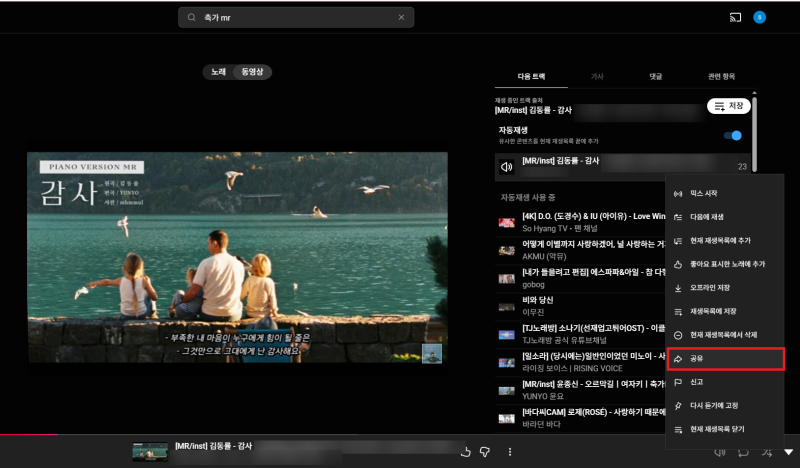
Task: Toggle the 자동재생 autoplay switch
Action: (x=733, y=136)
